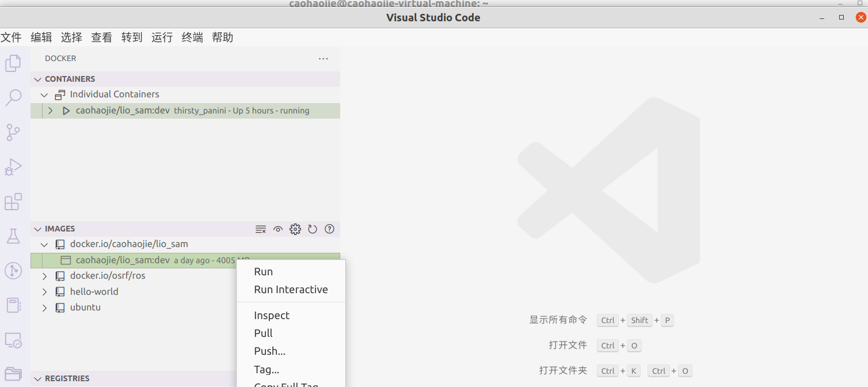This screenshot has height=387, width=868.
Task: Click the '显示所有命令' label in the editor area
Action: click(558, 320)
